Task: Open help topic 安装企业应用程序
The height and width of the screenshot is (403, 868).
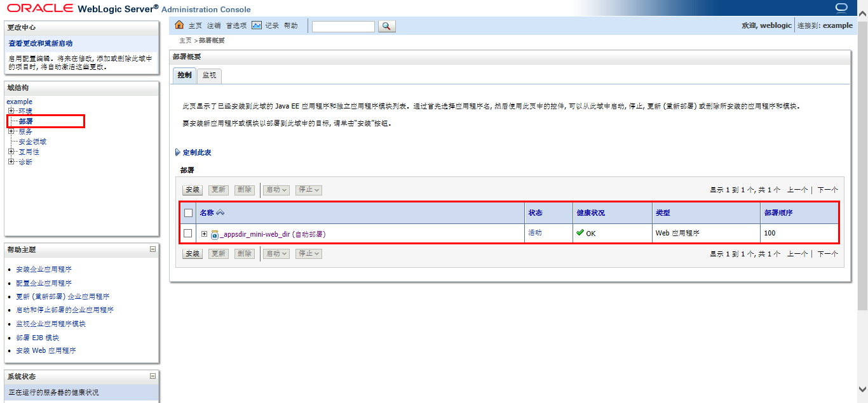Action: 44,270
